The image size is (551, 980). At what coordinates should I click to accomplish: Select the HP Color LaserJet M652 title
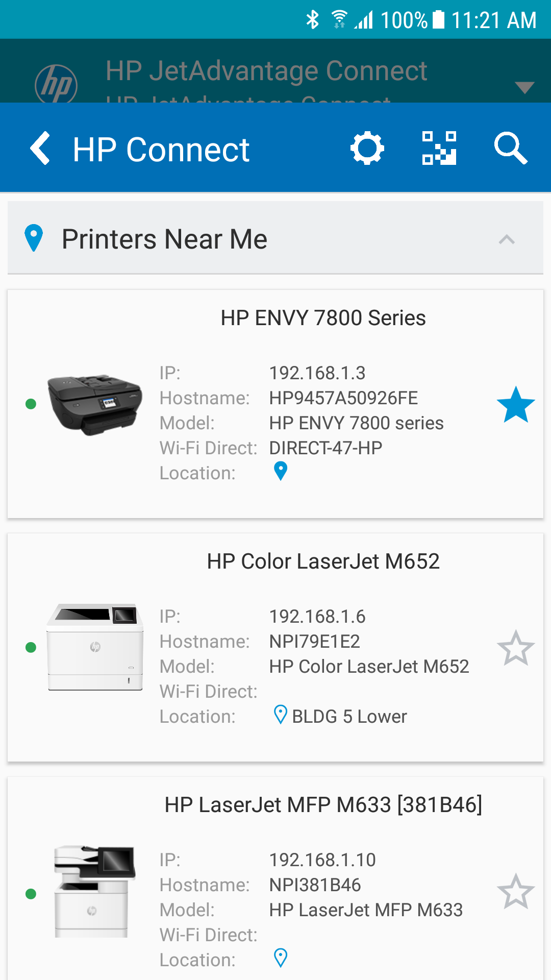pos(323,561)
